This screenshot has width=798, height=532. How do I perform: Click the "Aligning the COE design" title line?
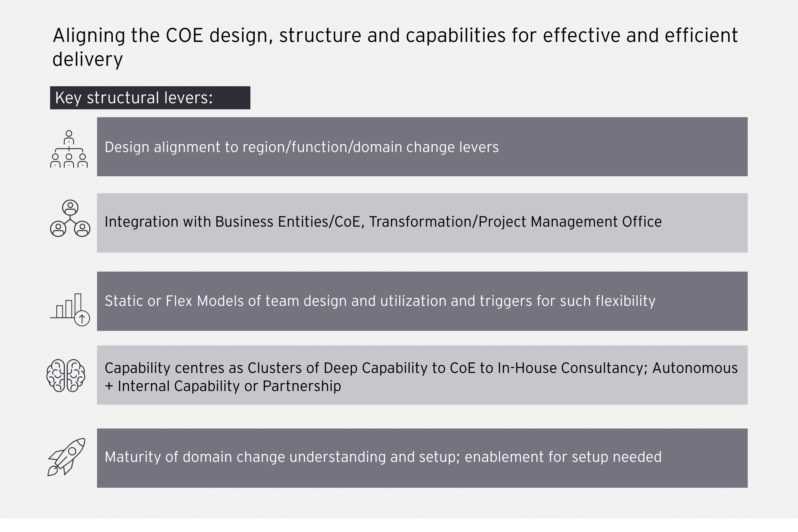click(395, 35)
